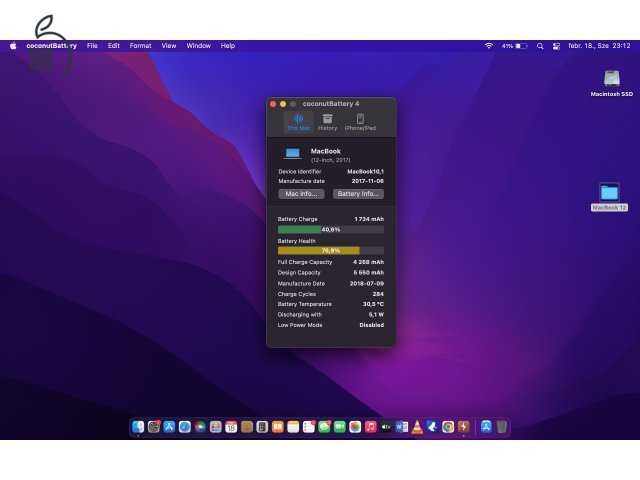Click the coconutBattery 4 window title

(331, 104)
